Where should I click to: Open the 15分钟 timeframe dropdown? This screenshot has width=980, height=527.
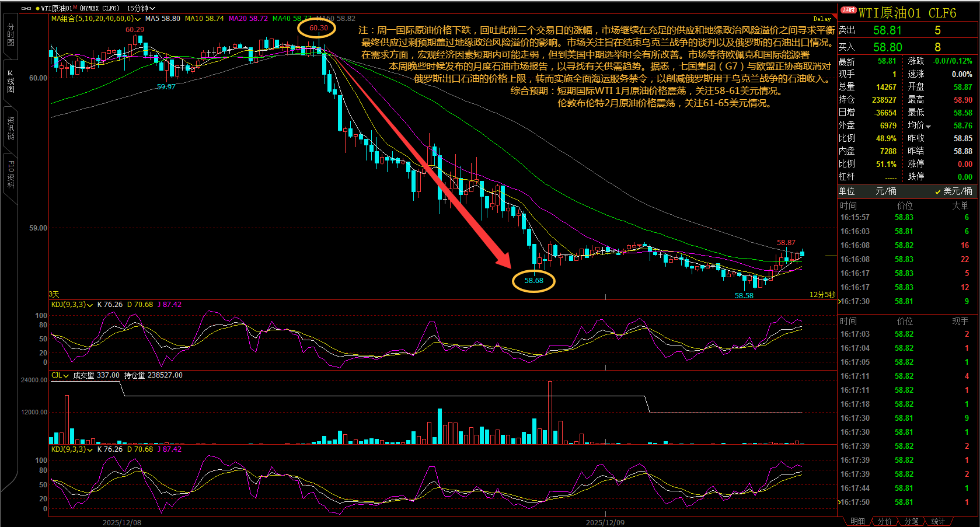point(141,8)
